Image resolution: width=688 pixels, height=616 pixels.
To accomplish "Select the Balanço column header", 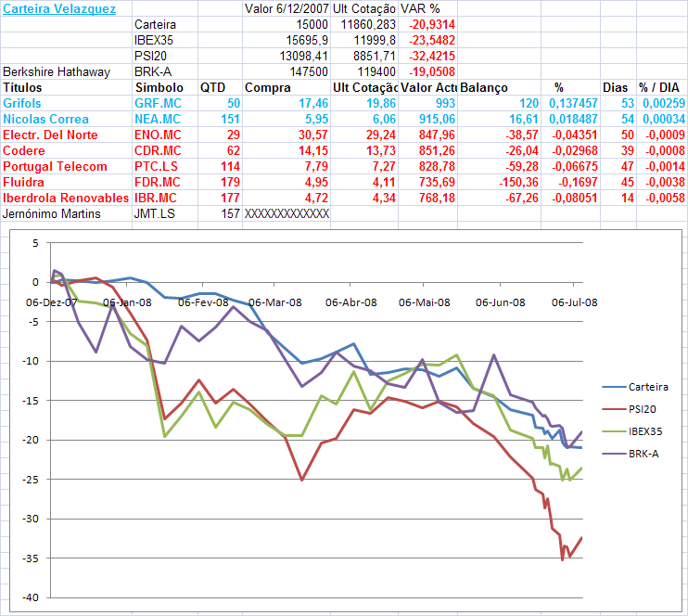I will (500, 88).
